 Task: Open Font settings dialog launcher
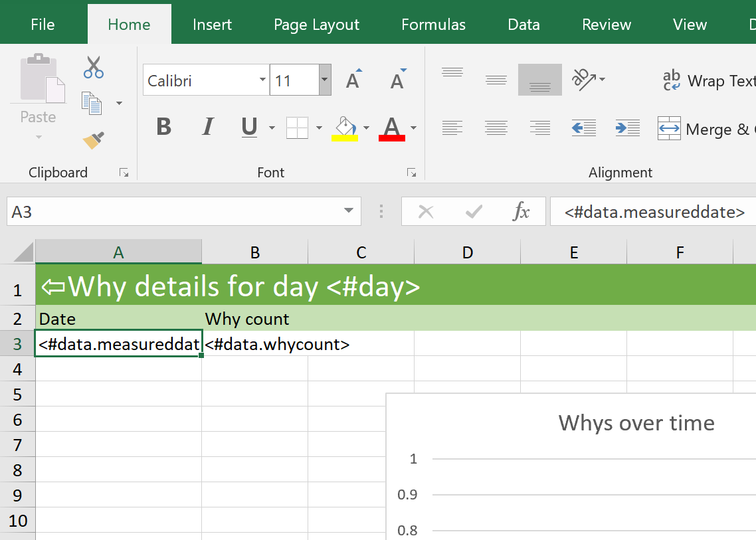click(x=411, y=173)
